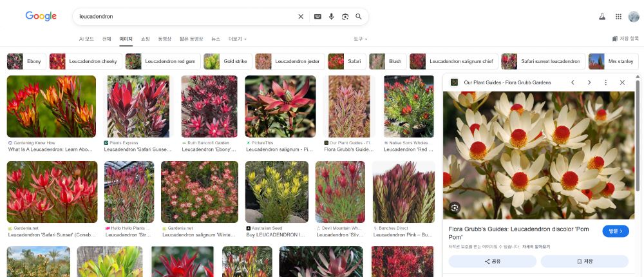Viewport: 644px width, 277px height.
Task: Close the image preview panel
Action: tap(622, 82)
